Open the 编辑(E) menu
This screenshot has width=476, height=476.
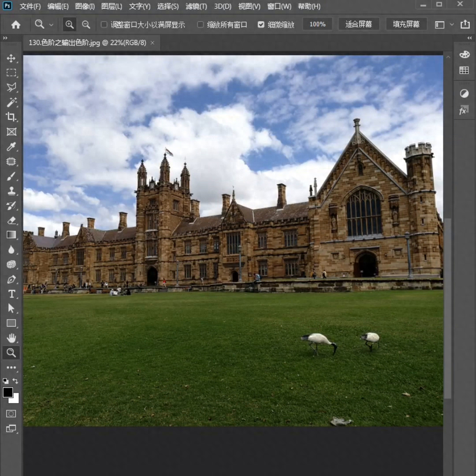tap(58, 6)
